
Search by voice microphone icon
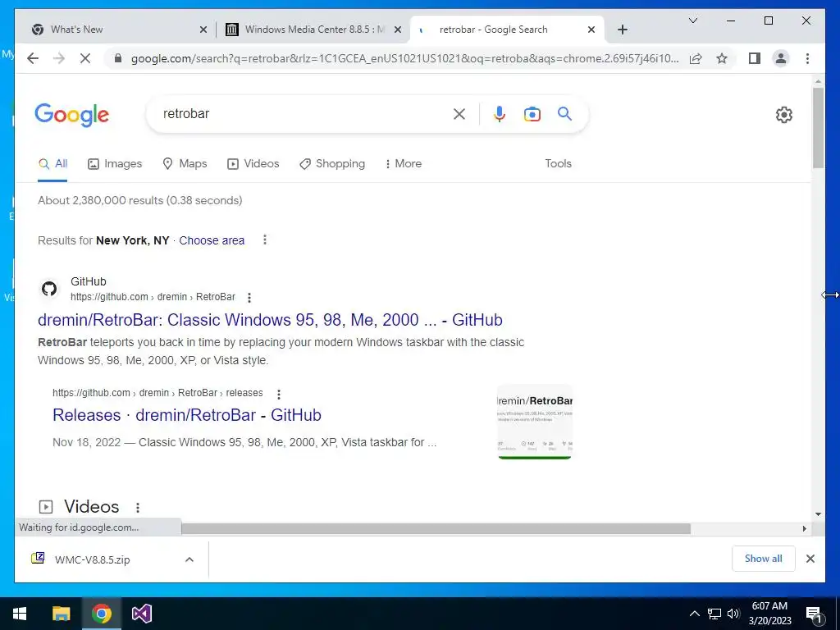[500, 113]
